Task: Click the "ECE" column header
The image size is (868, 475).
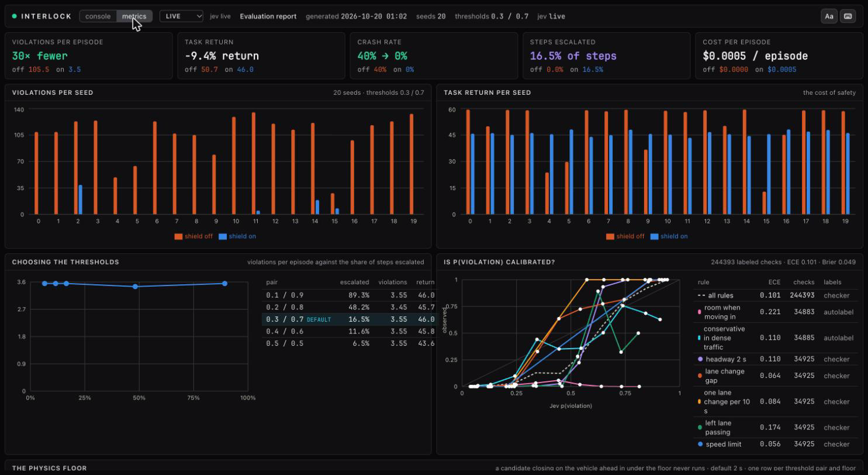Action: click(774, 282)
